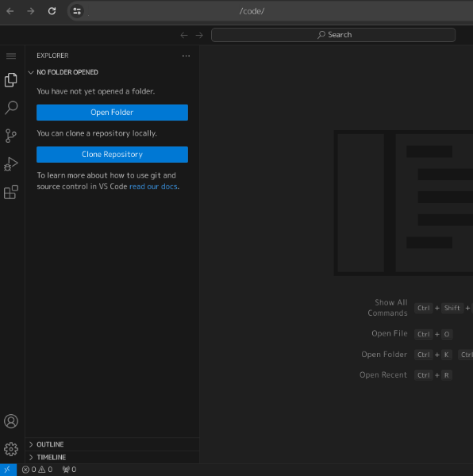
Task: Click the forwarded ports indicator showing 0
Action: [x=69, y=470]
